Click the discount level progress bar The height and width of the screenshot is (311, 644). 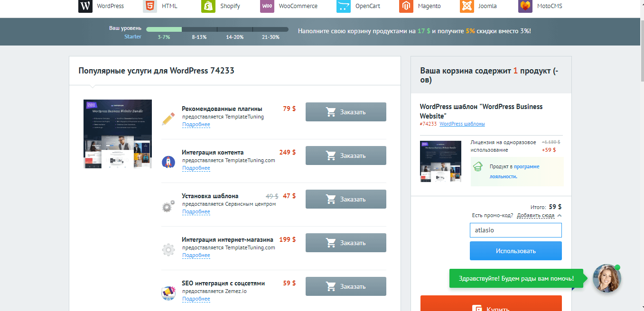coord(217,29)
